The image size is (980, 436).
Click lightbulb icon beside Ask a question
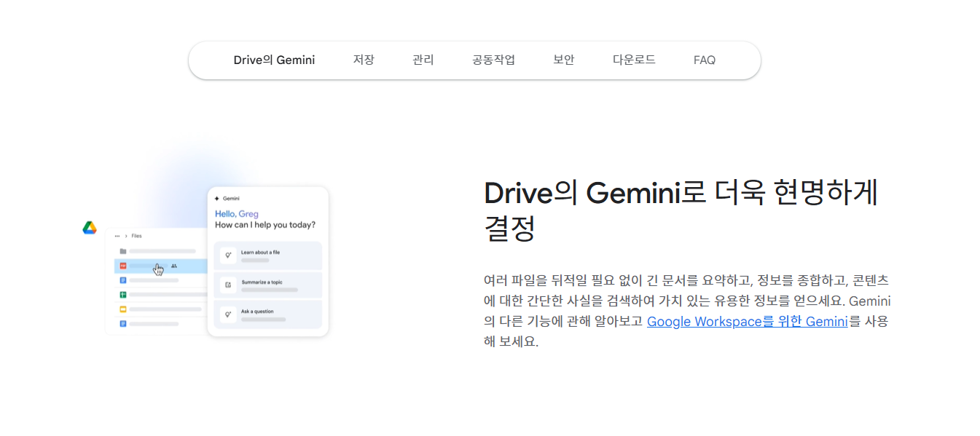click(228, 314)
